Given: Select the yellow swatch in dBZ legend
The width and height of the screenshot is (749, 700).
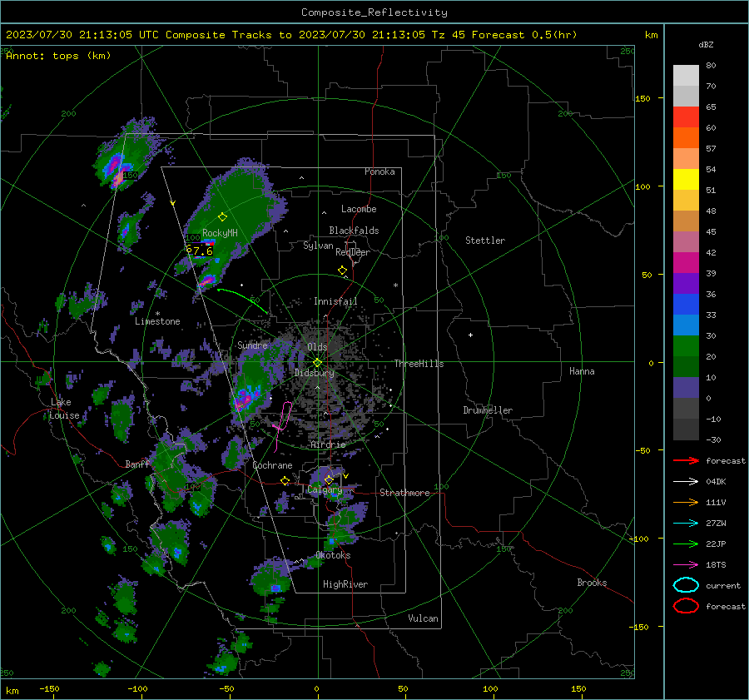Looking at the screenshot, I should [686, 179].
